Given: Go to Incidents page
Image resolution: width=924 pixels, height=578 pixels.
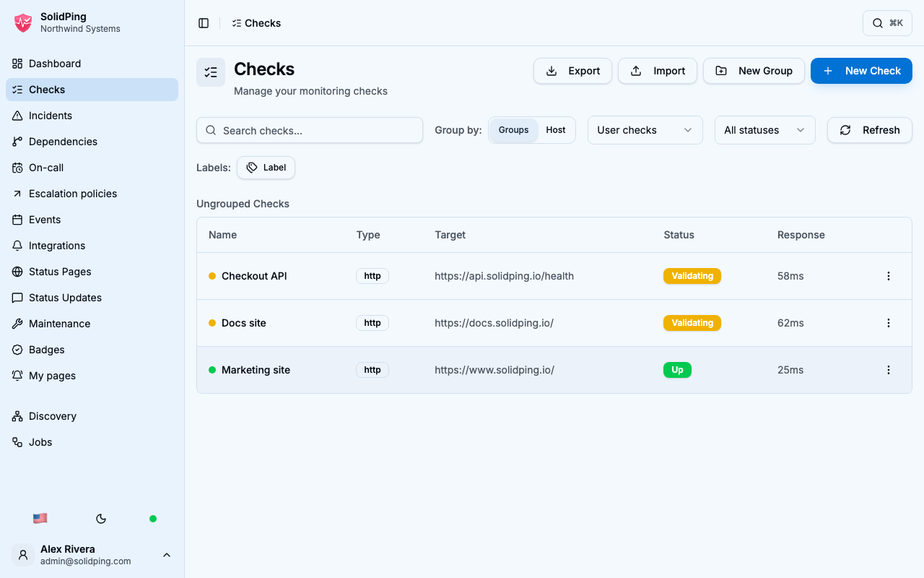Looking at the screenshot, I should click(92, 116).
